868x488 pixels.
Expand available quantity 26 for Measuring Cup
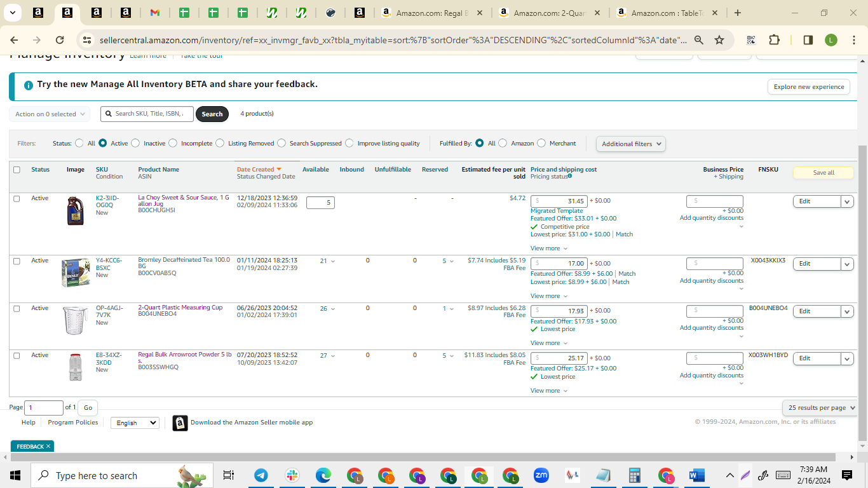(x=327, y=309)
